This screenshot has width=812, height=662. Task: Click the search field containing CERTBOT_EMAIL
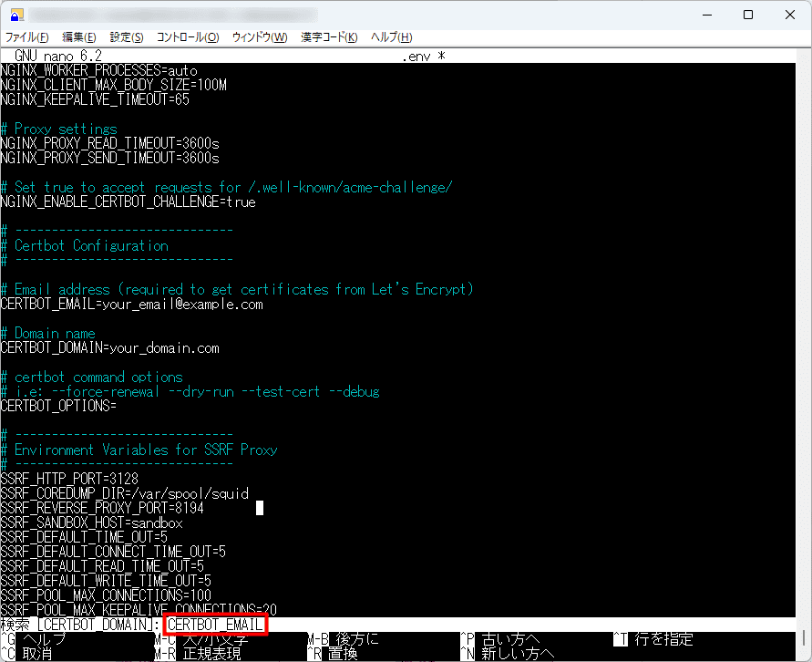(x=214, y=625)
